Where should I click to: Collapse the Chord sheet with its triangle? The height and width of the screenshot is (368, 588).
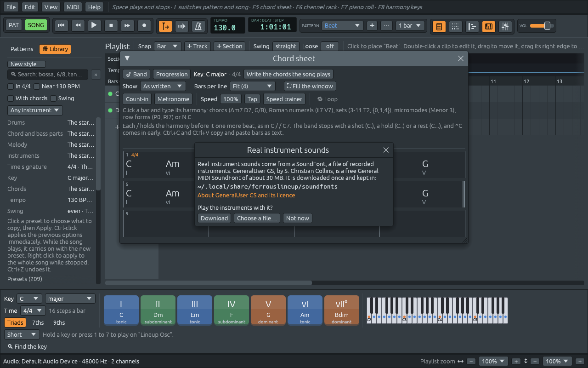127,58
